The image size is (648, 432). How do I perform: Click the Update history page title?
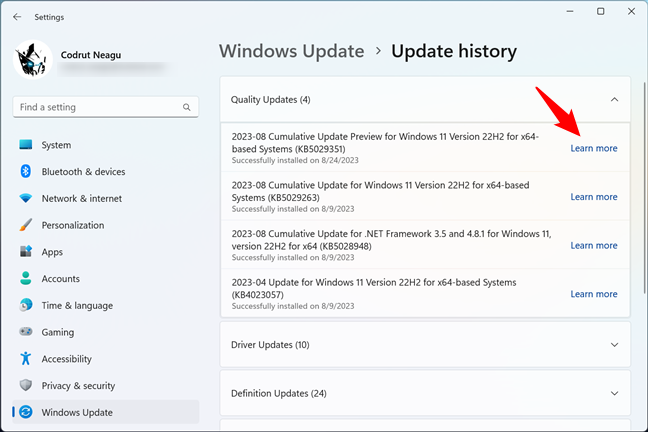tap(454, 51)
